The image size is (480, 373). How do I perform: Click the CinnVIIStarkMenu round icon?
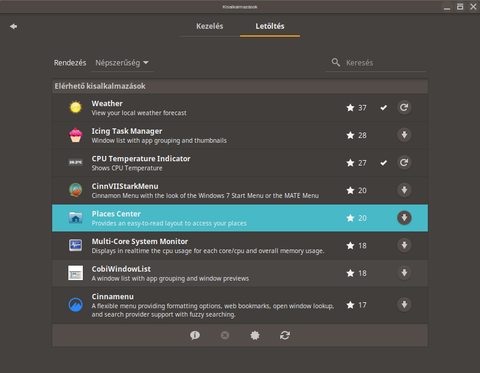pyautogui.click(x=76, y=190)
